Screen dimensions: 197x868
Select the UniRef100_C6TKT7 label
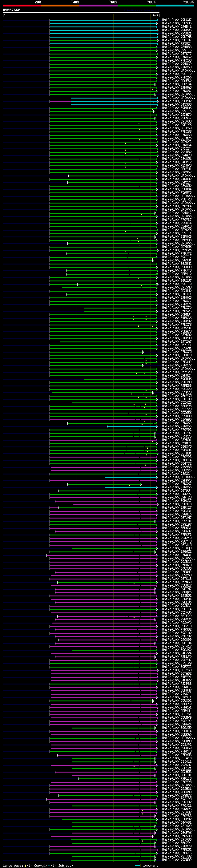coord(177,54)
